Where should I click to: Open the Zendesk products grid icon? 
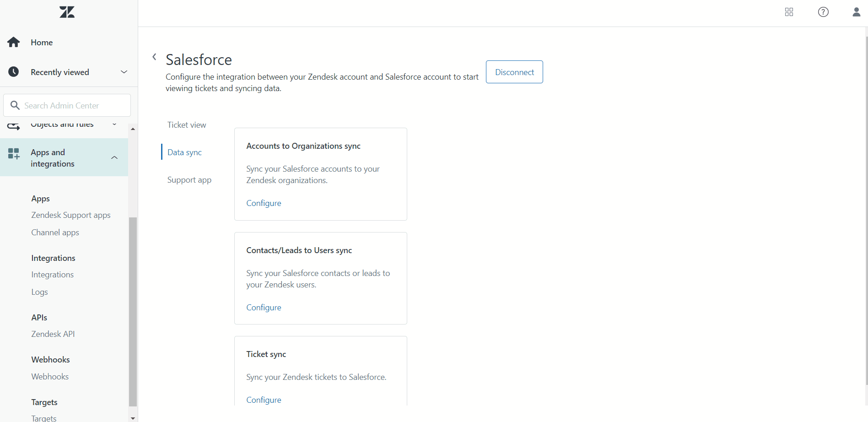click(789, 12)
